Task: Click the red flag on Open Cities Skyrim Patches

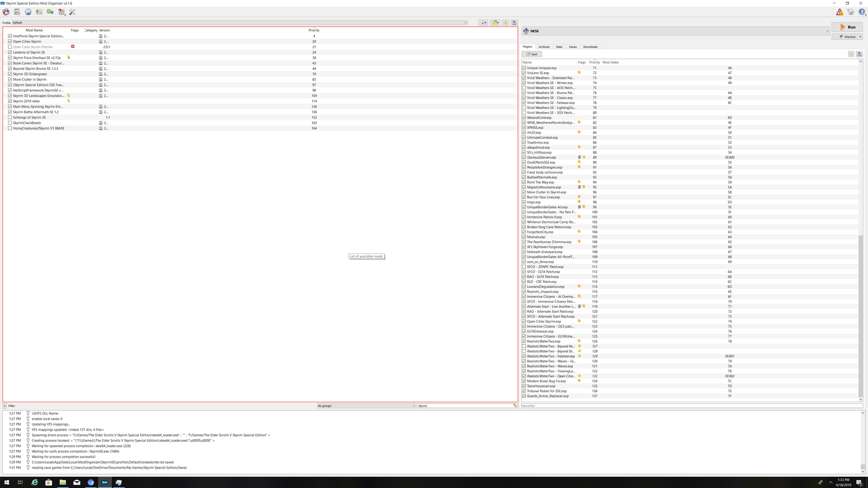Action: point(73,47)
